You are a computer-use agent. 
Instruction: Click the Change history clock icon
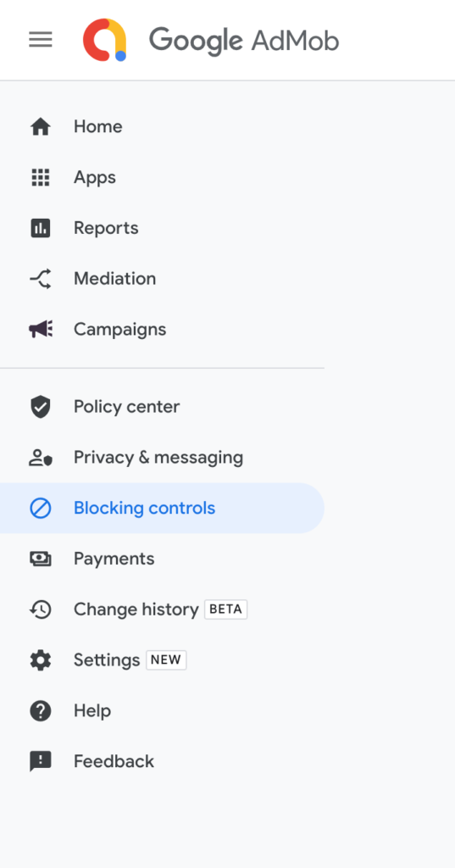pos(41,609)
